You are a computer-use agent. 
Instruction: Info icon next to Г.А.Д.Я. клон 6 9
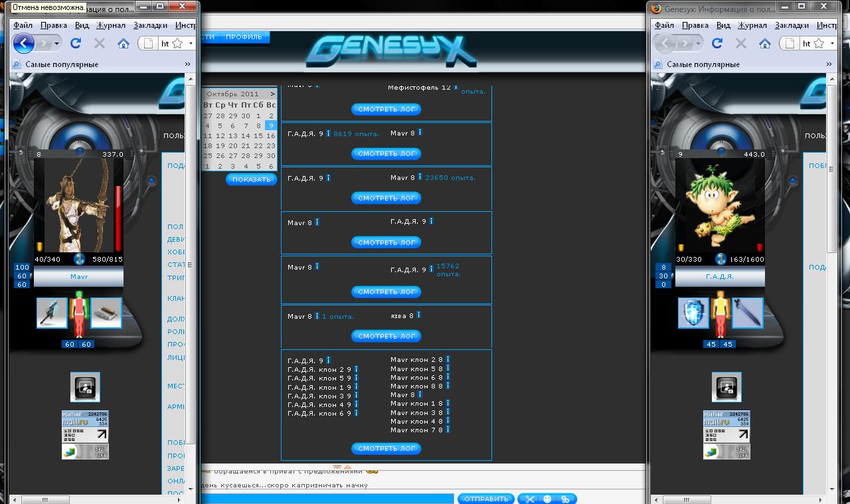tap(357, 413)
